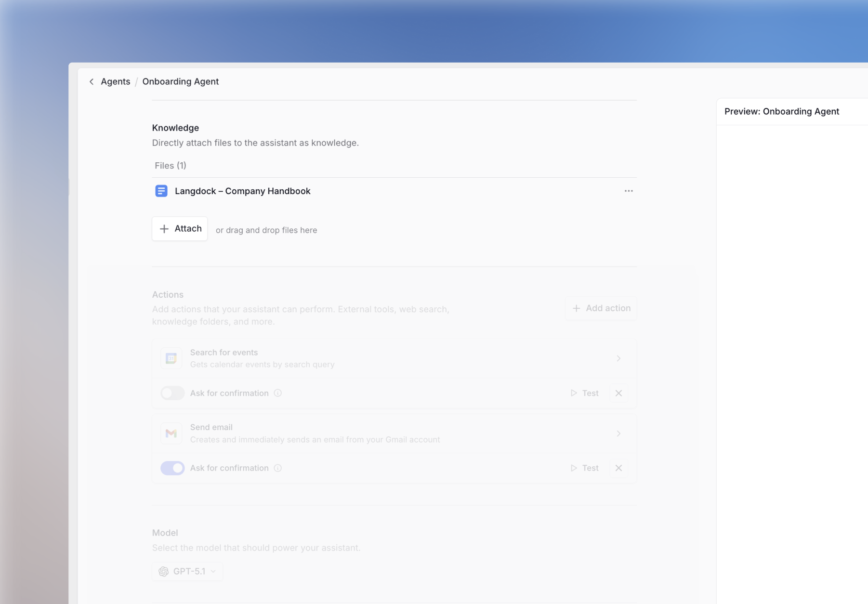868x604 pixels.
Task: Remove the Send email action
Action: point(618,468)
